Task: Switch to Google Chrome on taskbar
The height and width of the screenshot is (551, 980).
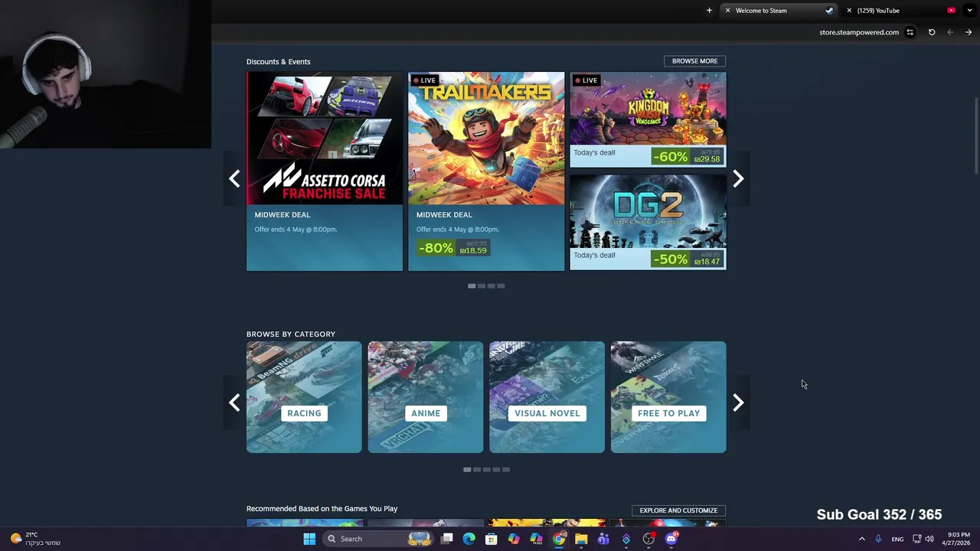Action: (x=559, y=539)
